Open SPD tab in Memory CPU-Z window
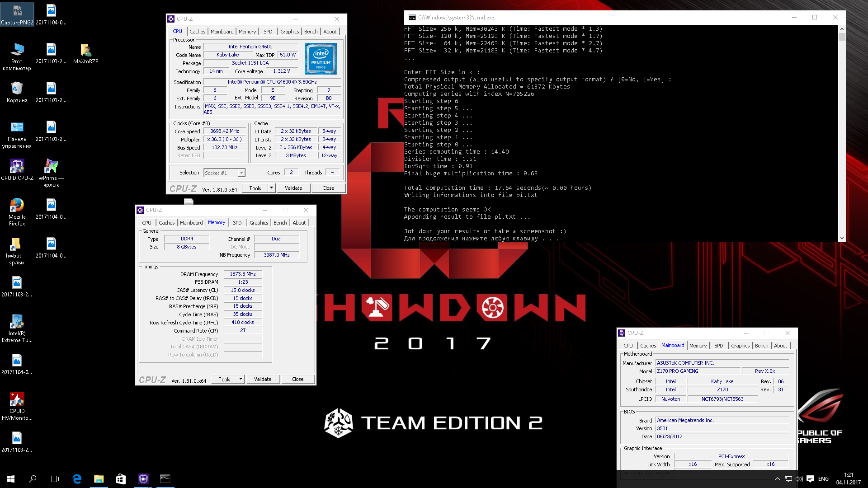This screenshot has height=488, width=868. pyautogui.click(x=237, y=223)
